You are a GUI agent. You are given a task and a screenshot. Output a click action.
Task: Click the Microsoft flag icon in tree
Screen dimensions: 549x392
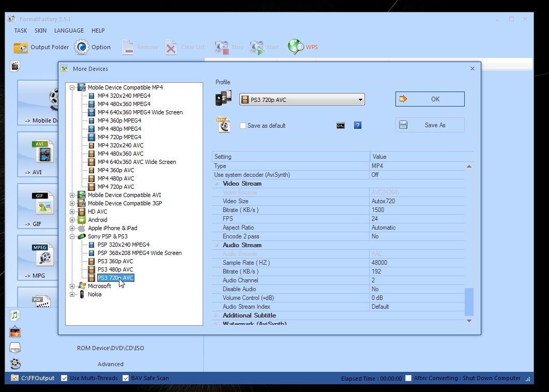tap(82, 286)
